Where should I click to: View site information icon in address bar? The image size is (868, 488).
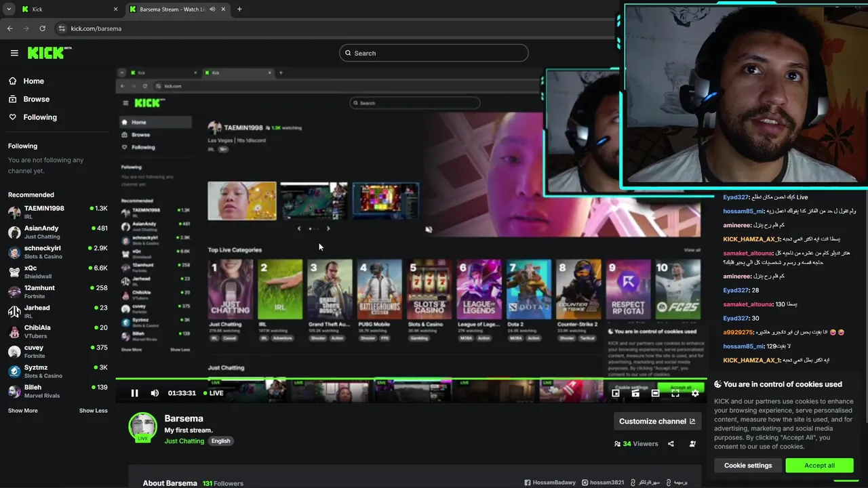click(x=62, y=28)
